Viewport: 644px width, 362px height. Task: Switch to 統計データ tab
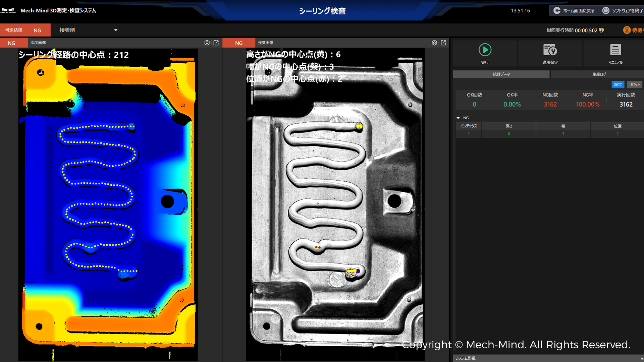point(501,74)
